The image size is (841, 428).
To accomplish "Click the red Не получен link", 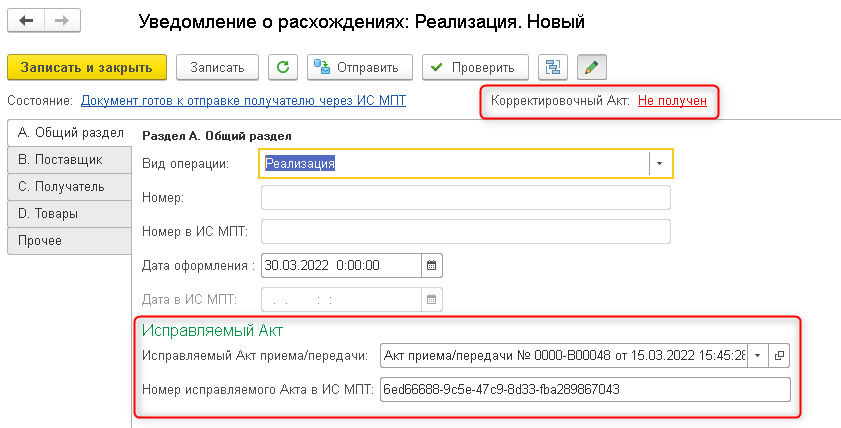I will [x=672, y=100].
